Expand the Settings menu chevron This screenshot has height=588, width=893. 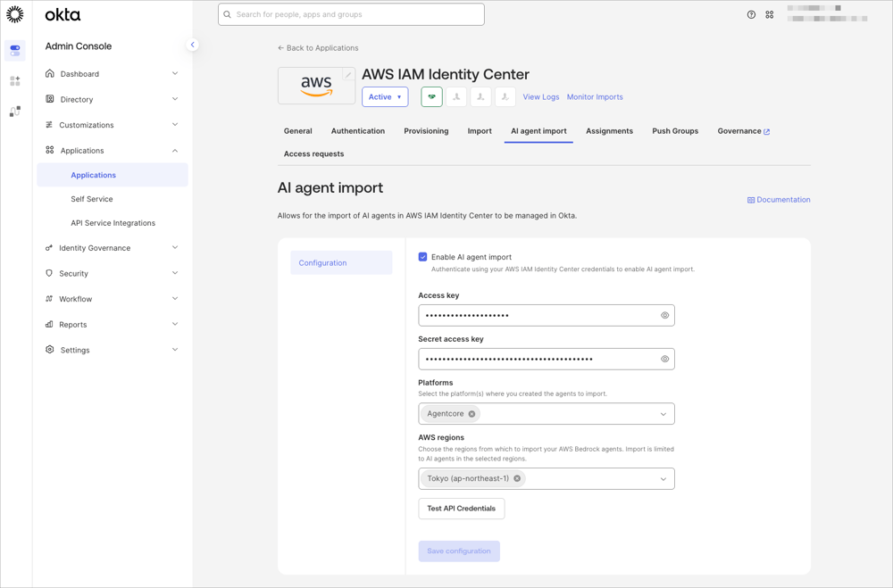pos(175,350)
